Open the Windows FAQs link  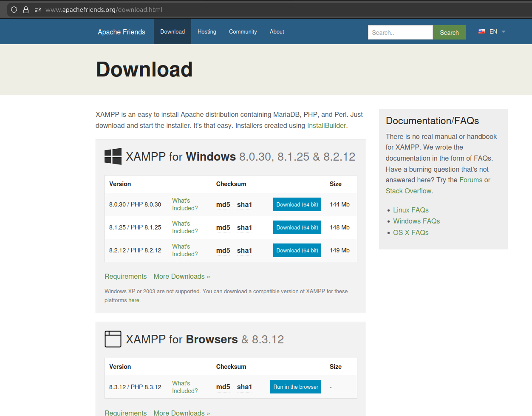click(x=416, y=221)
